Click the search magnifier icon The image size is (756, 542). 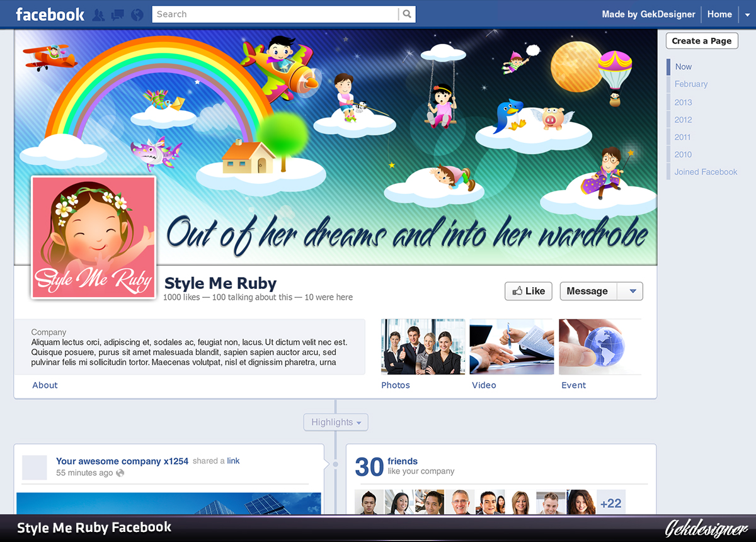point(408,14)
